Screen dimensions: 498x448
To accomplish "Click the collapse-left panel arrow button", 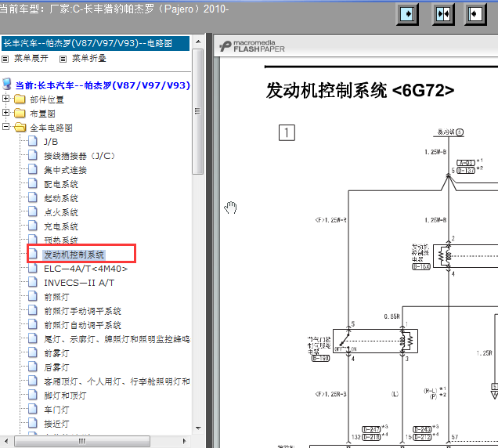I will [475, 14].
